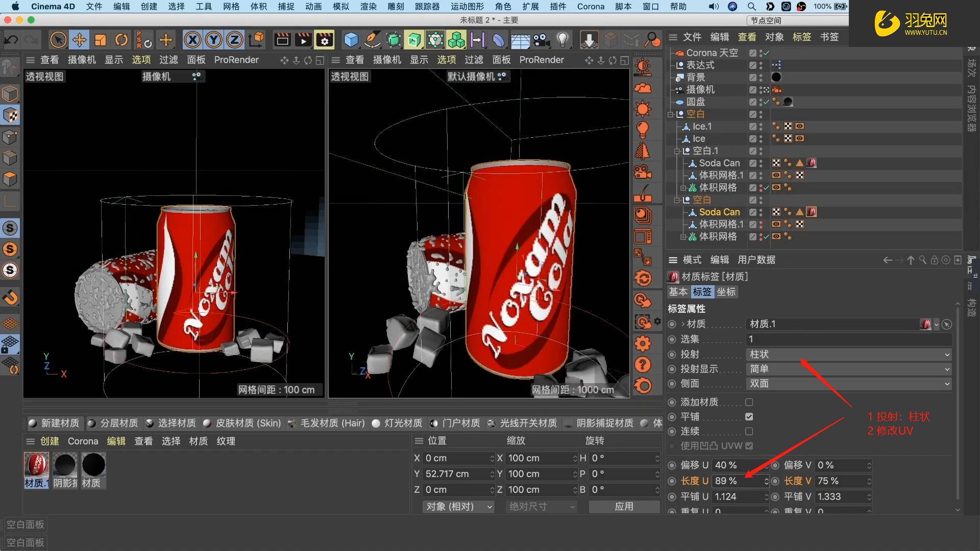The width and height of the screenshot is (980, 551).
Task: Open the Render Settings gear icon
Action: [x=324, y=39]
